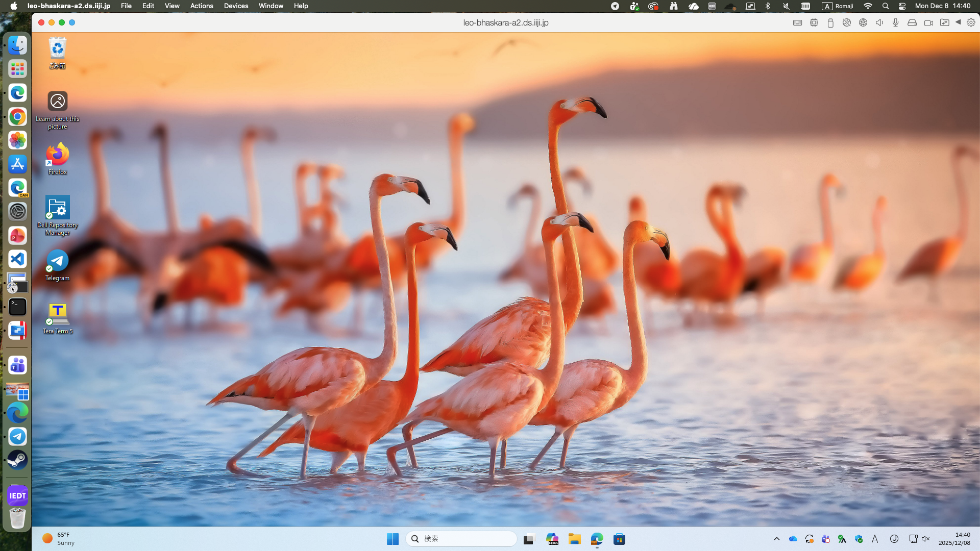Click the CPU chip icon in toolbar
Screen dimensions: 980x551
pos(814,22)
